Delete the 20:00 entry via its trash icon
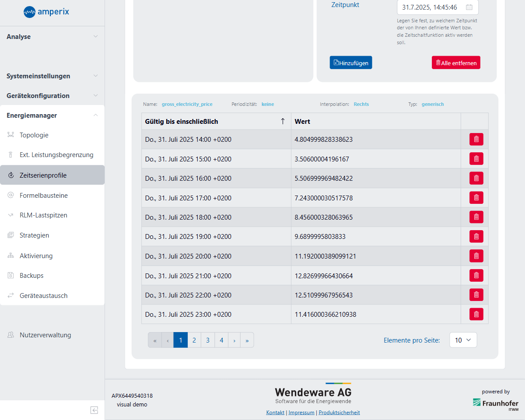 click(x=476, y=256)
